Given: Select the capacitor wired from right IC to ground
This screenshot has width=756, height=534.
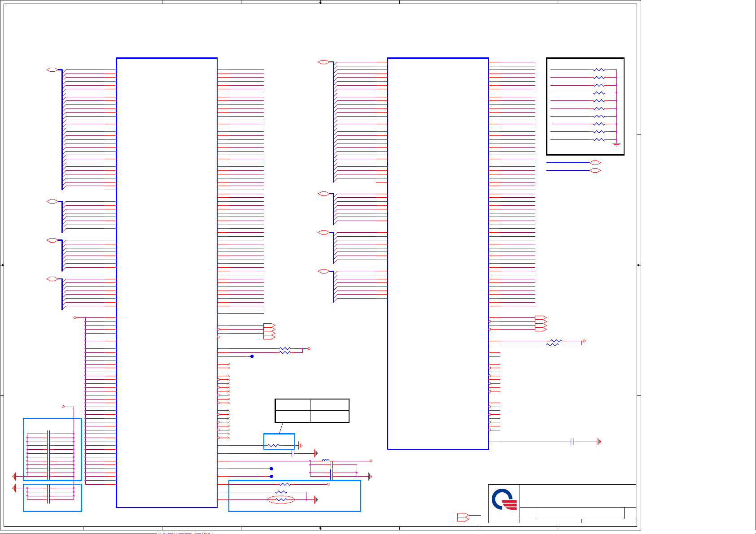Looking at the screenshot, I should pyautogui.click(x=572, y=442).
